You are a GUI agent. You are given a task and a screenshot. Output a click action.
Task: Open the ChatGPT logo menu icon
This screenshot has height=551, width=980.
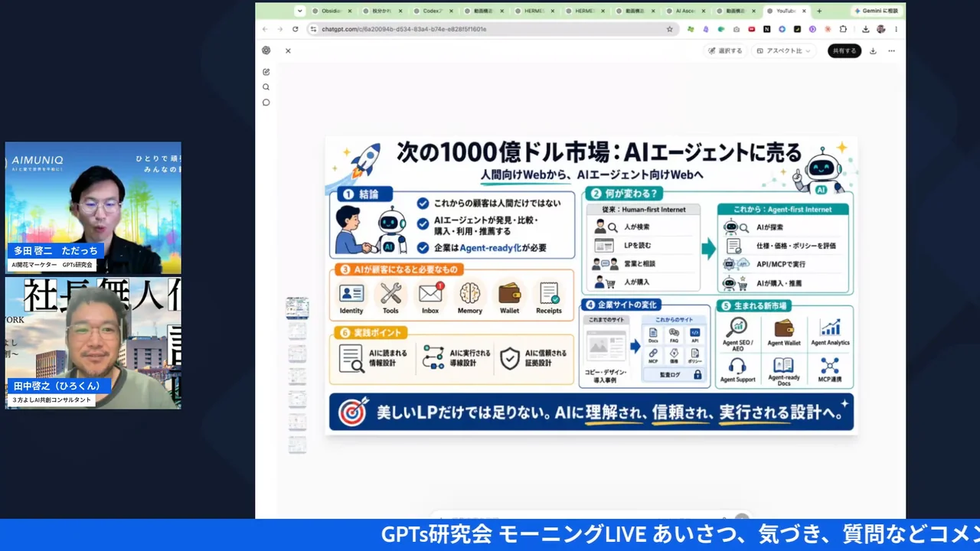pyautogui.click(x=266, y=51)
